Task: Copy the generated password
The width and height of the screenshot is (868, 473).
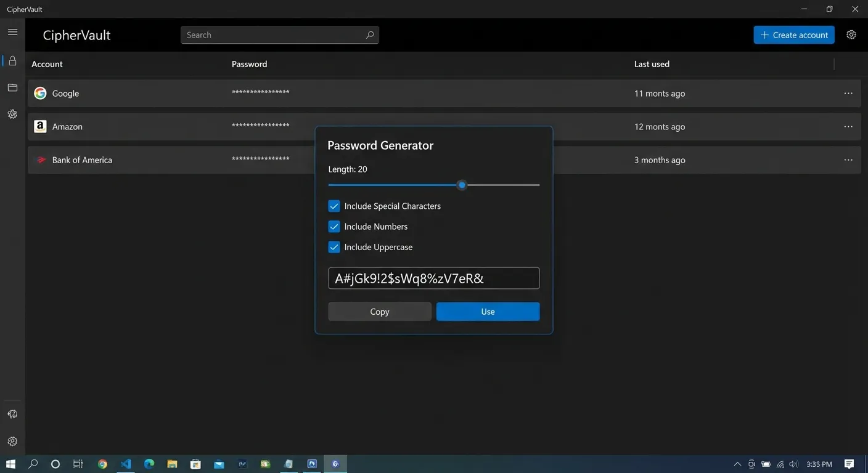Action: pos(379,311)
